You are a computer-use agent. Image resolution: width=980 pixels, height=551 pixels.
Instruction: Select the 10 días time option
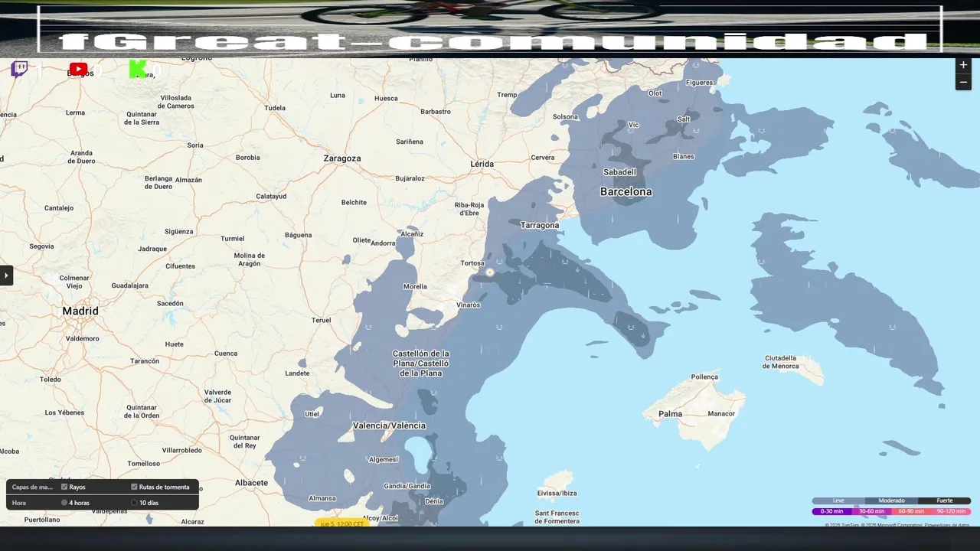point(134,503)
